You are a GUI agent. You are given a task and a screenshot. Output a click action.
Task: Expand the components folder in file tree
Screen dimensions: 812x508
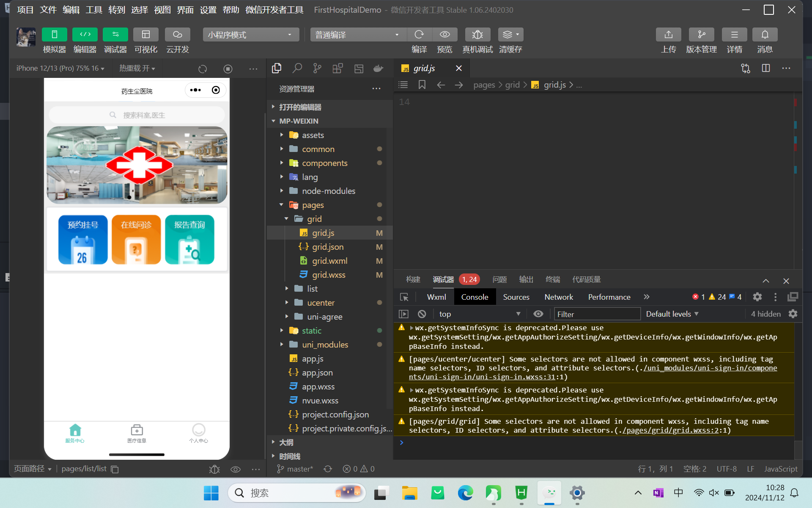pos(324,163)
